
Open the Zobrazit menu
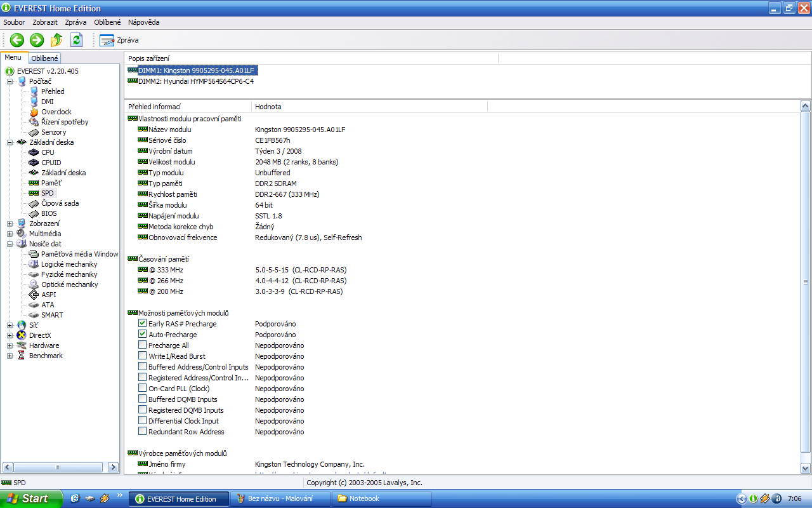(x=45, y=22)
